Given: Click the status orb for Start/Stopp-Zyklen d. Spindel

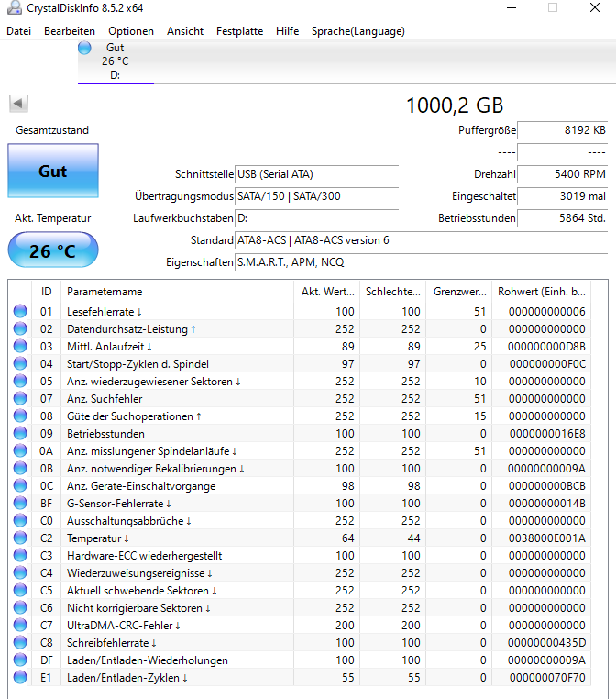Looking at the screenshot, I should [x=20, y=363].
